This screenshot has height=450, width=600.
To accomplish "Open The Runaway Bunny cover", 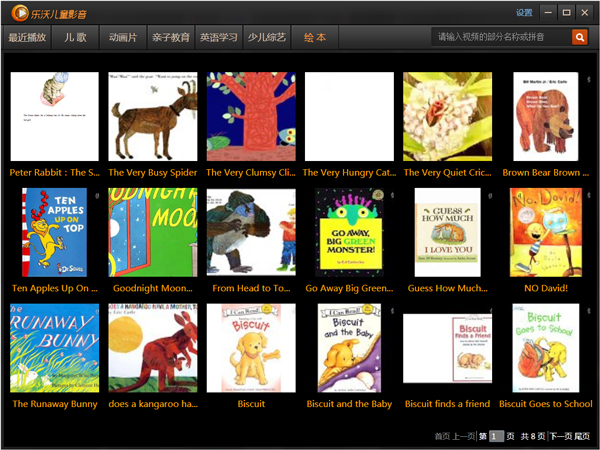I will point(54,348).
